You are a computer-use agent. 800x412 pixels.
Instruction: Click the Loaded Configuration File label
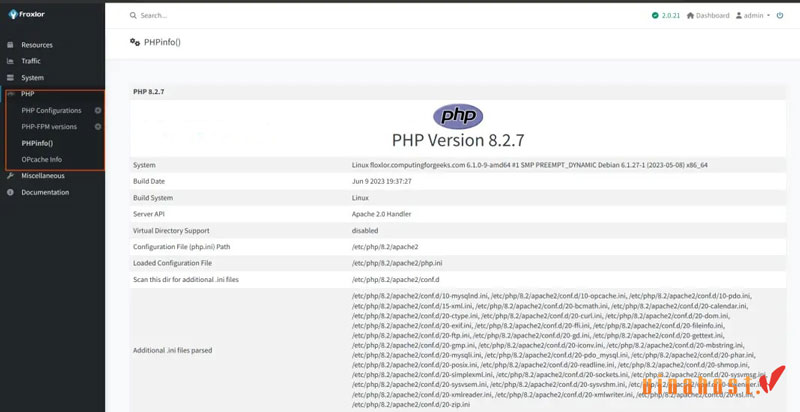point(172,263)
